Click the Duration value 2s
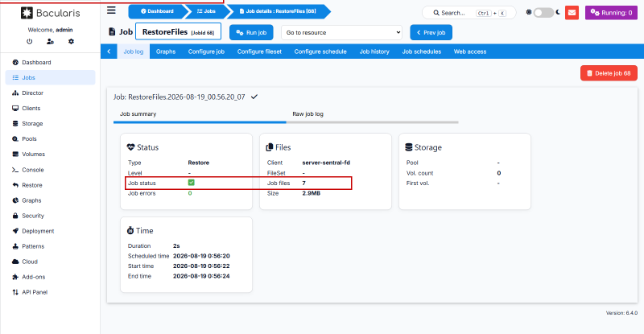The image size is (644, 334). 176,245
